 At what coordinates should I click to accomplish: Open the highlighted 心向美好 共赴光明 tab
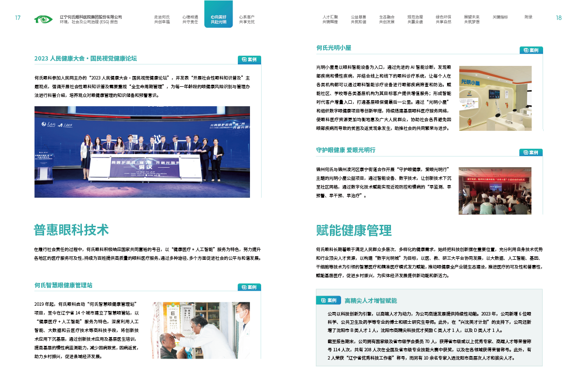[x=218, y=19]
